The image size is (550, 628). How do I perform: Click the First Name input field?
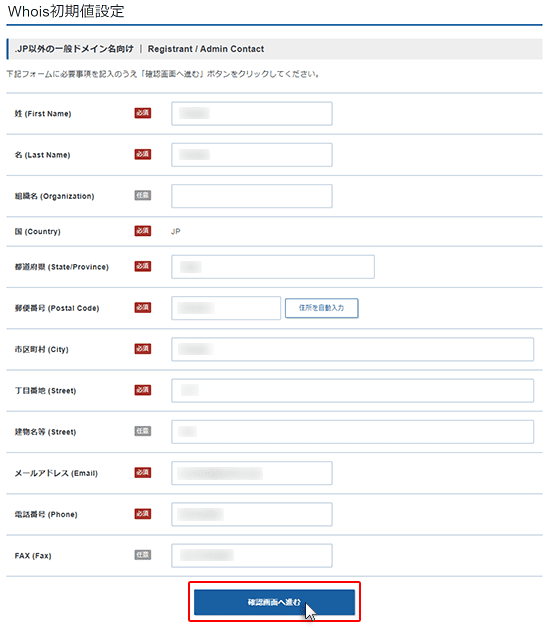point(252,113)
